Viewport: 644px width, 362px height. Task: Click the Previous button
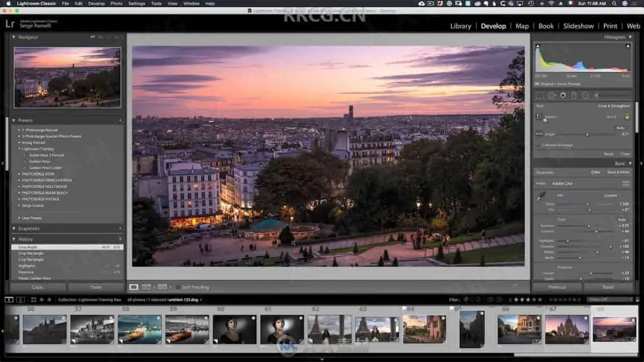pos(557,287)
